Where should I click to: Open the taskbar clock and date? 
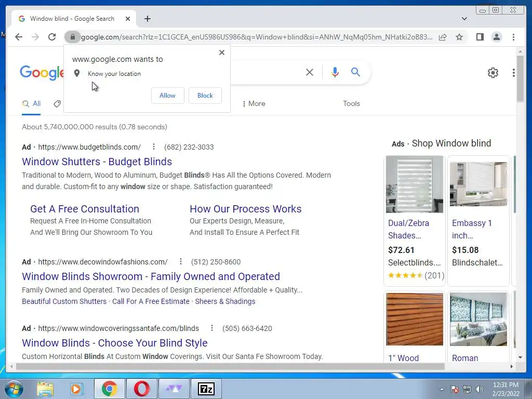coord(506,389)
